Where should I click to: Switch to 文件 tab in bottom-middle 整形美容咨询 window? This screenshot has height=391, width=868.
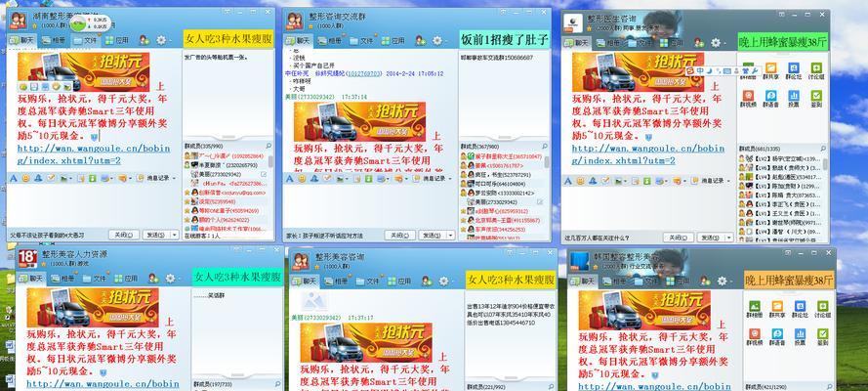click(367, 281)
